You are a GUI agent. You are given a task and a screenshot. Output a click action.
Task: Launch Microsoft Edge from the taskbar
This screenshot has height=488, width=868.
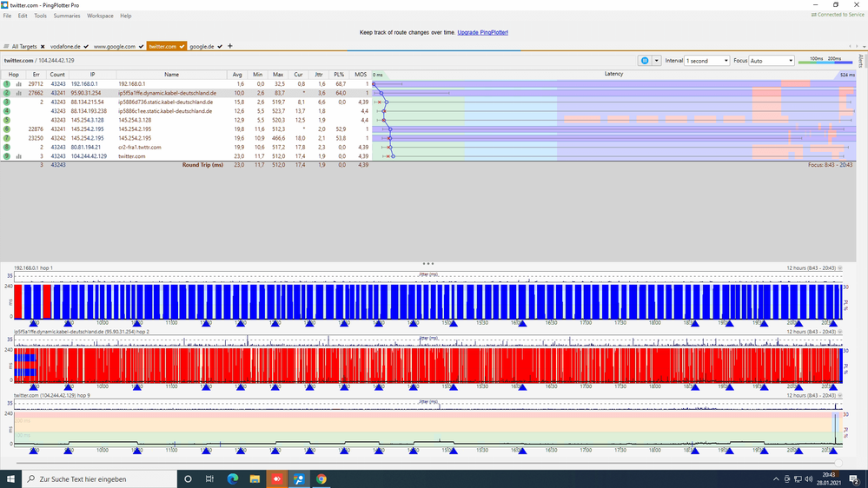click(x=233, y=478)
